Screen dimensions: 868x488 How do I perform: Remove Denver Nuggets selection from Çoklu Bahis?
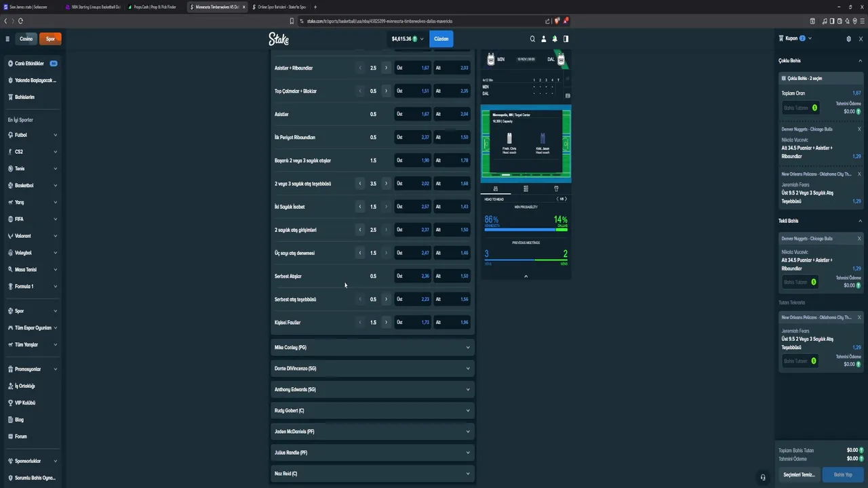[x=859, y=129]
